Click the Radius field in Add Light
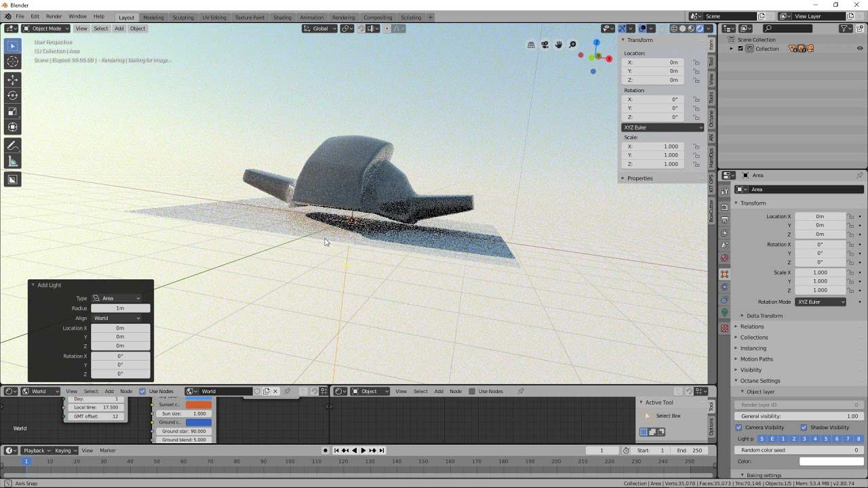Screen dimensions: 868x488 (120, 308)
